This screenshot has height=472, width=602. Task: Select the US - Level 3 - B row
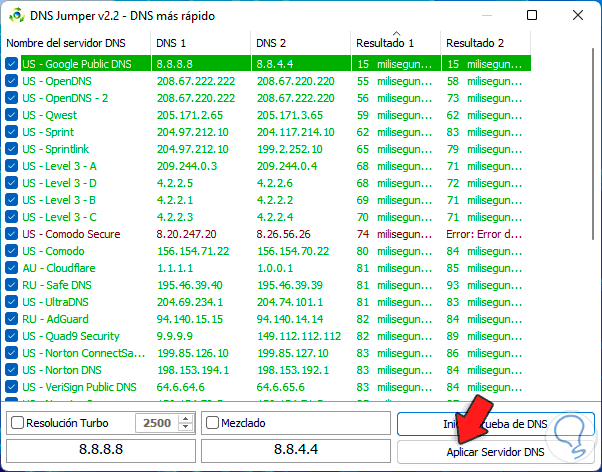click(268, 200)
